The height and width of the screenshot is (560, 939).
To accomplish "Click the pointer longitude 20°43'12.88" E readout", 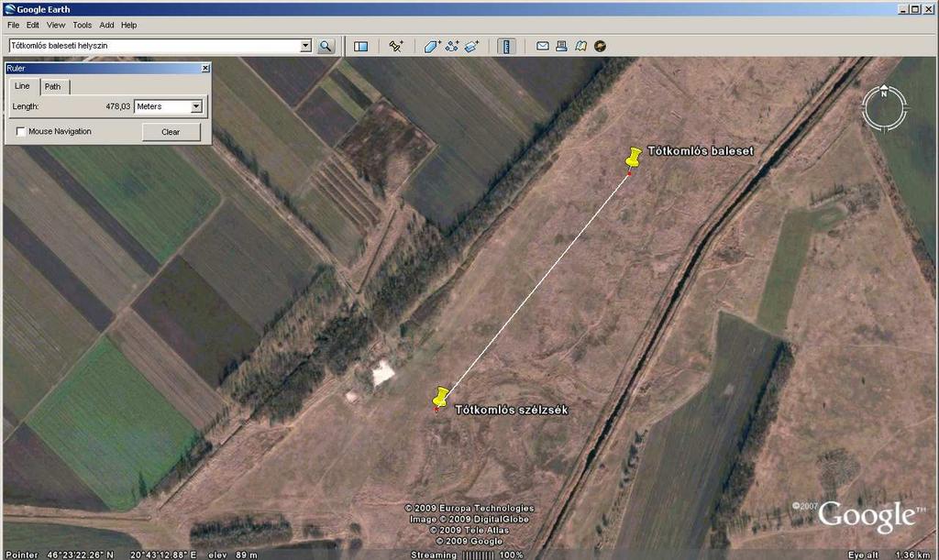I will [x=163, y=555].
